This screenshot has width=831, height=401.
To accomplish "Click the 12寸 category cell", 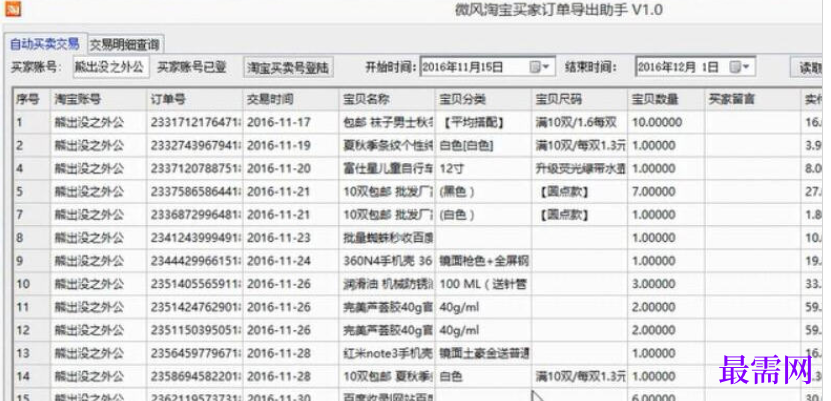I will [483, 169].
